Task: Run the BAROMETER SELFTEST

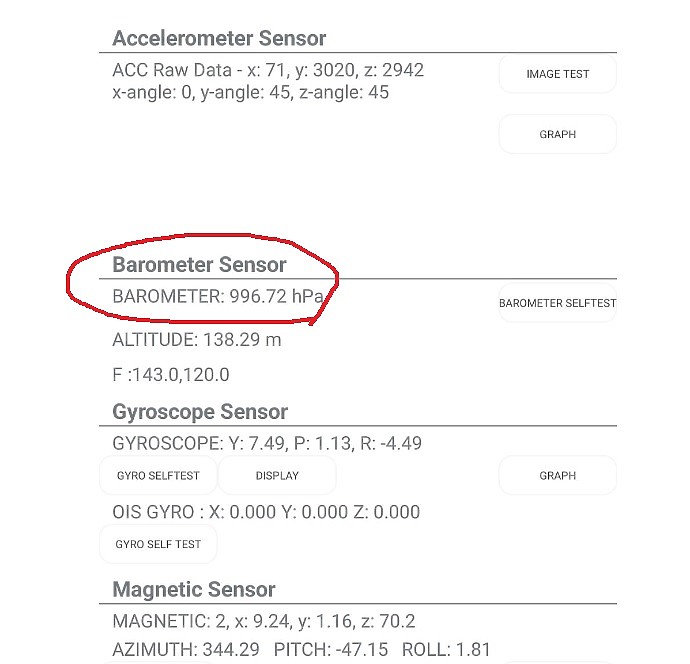Action: pyautogui.click(x=557, y=303)
